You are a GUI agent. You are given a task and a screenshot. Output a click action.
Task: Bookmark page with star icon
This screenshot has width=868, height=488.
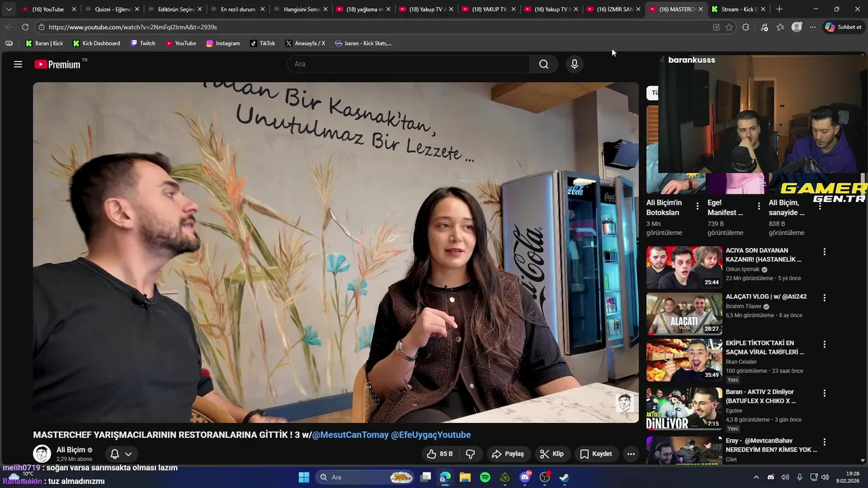pyautogui.click(x=729, y=27)
